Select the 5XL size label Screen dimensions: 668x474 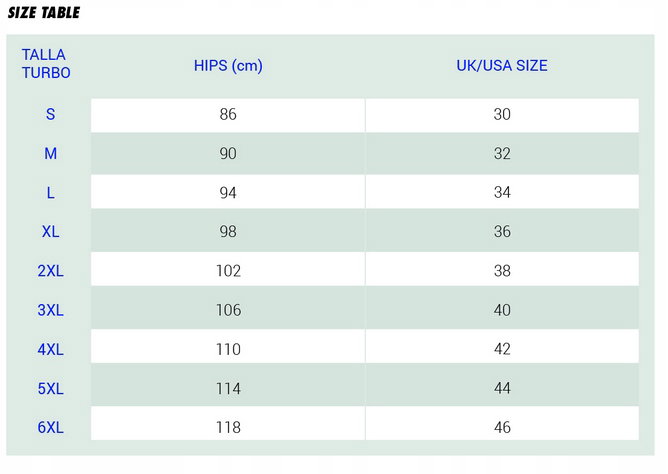point(50,388)
